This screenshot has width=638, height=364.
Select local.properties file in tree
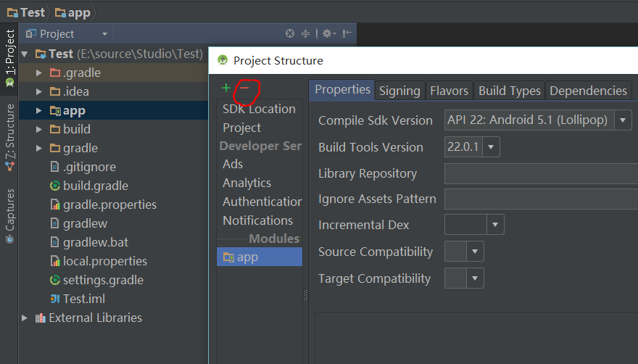[105, 261]
